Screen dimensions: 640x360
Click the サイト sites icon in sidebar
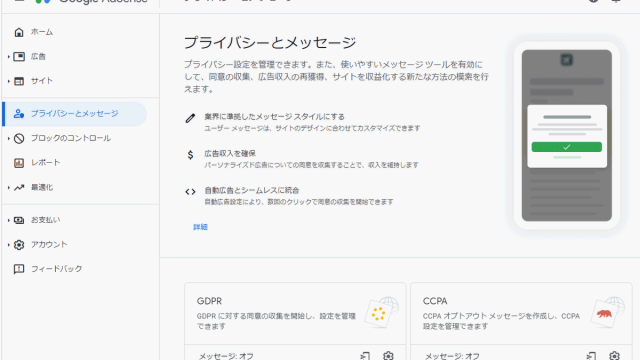point(19,81)
